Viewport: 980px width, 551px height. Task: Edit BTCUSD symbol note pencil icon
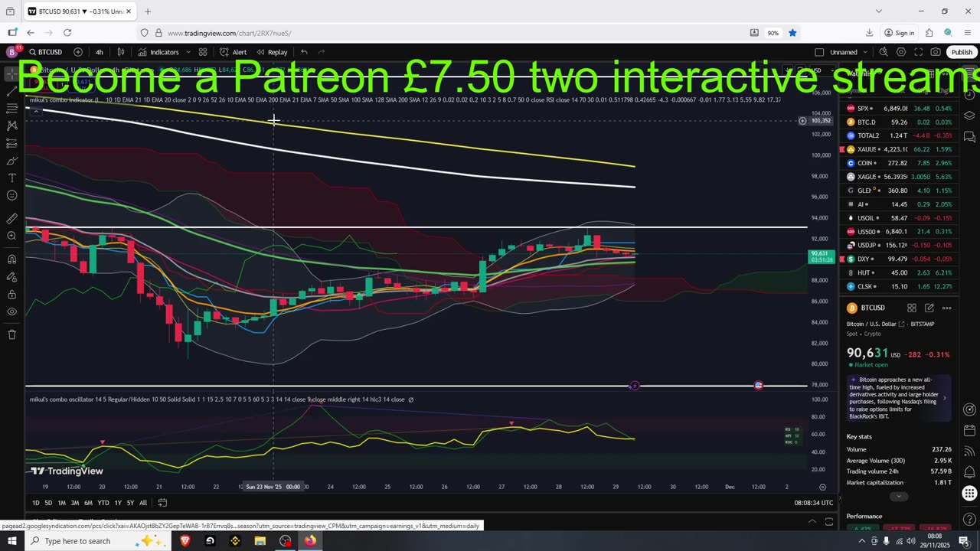point(929,308)
